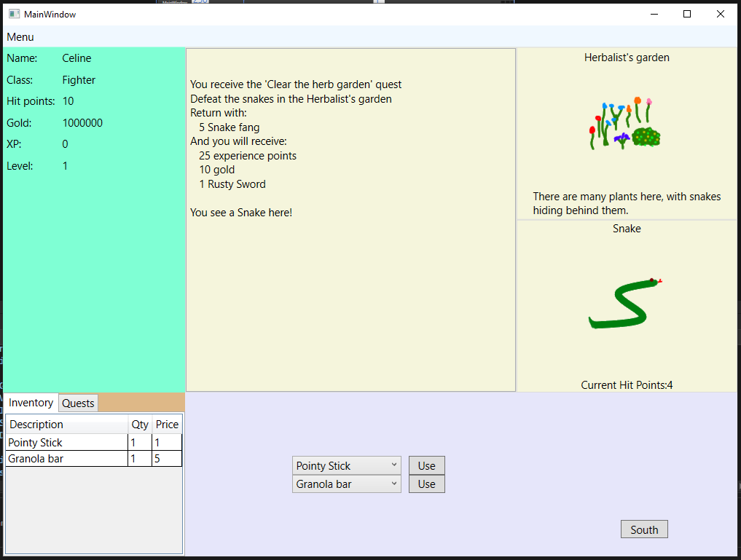Minimize the MainWindow window
The image size is (741, 560).
(654, 14)
